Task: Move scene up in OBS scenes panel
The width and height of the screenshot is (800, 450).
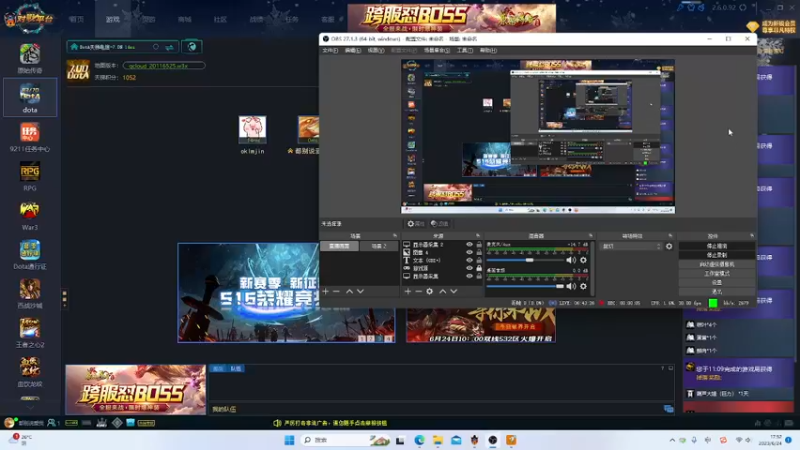Action: (349, 291)
